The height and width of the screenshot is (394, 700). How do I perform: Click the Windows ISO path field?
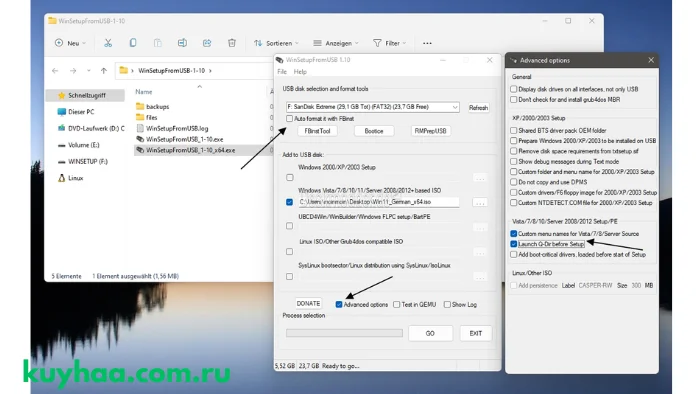point(379,202)
